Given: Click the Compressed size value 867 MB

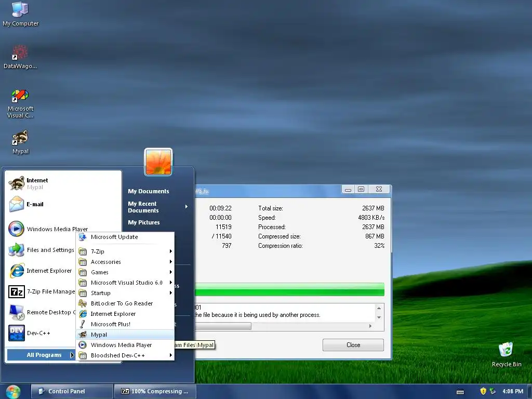Looking at the screenshot, I should click(x=375, y=236).
